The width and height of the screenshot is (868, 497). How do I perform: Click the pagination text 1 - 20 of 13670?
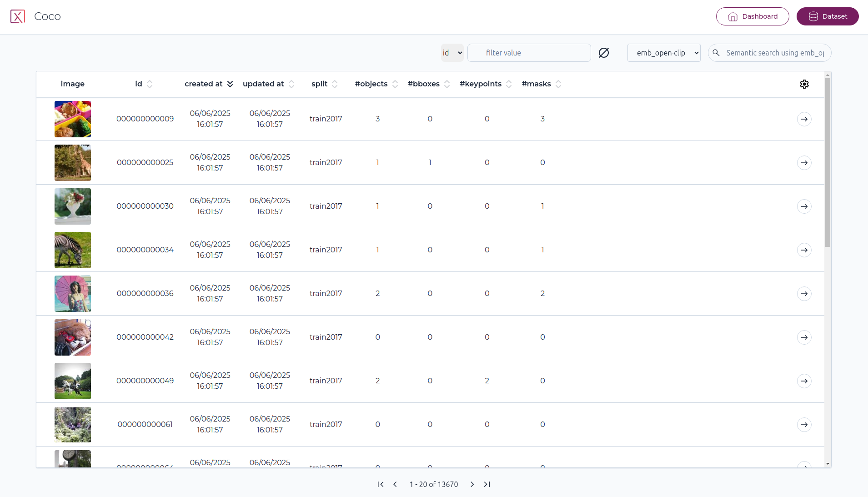[434, 484]
